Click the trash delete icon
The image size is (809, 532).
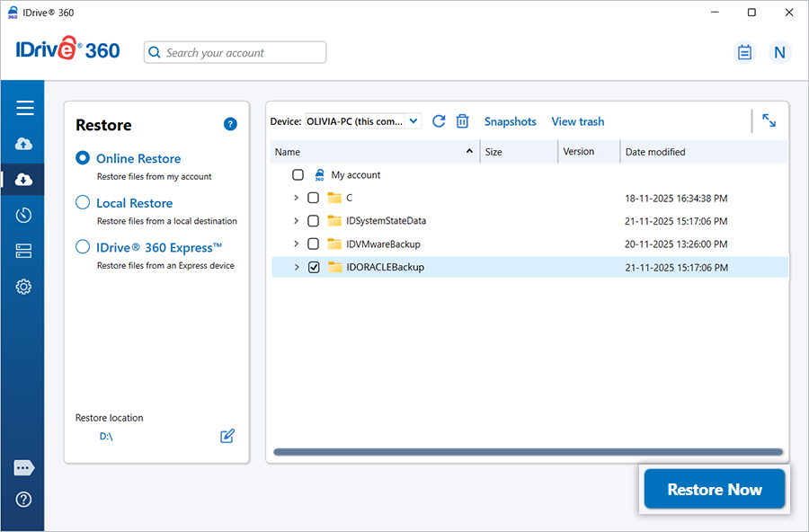(x=462, y=121)
